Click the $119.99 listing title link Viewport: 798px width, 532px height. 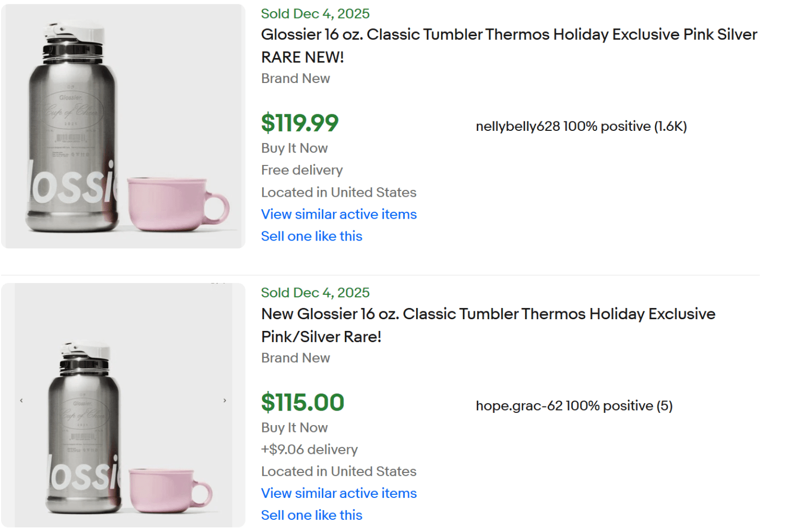point(509,45)
